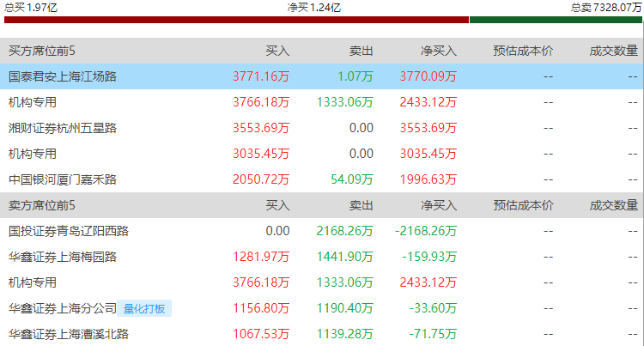Click the 卖出 column header in buyer table
The image size is (644, 346).
click(361, 51)
